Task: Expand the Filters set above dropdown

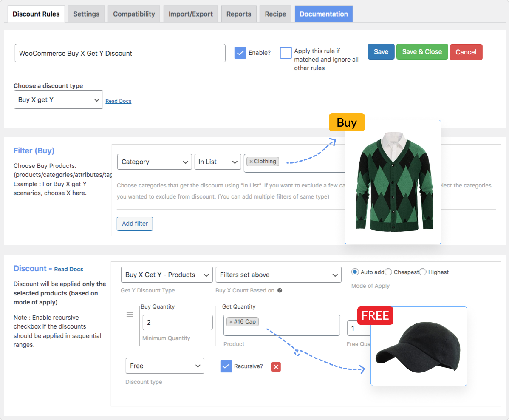Action: (x=279, y=275)
